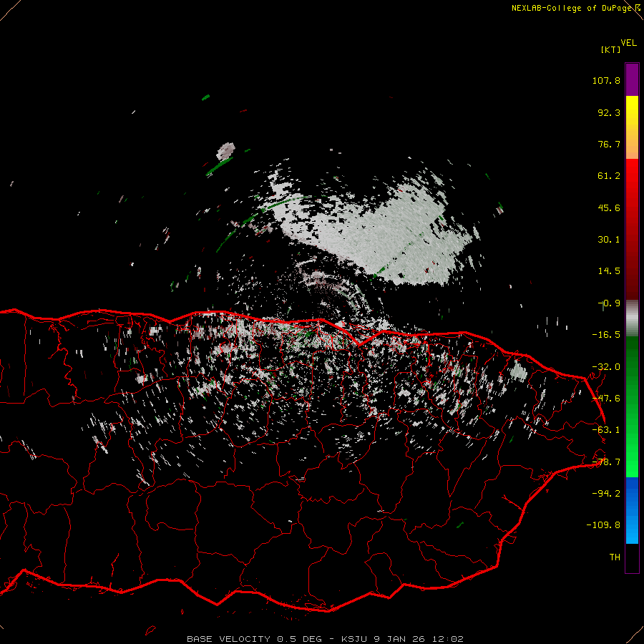Click the -0.9 velocity scale value
This screenshot has height=644, width=644.
tap(609, 303)
